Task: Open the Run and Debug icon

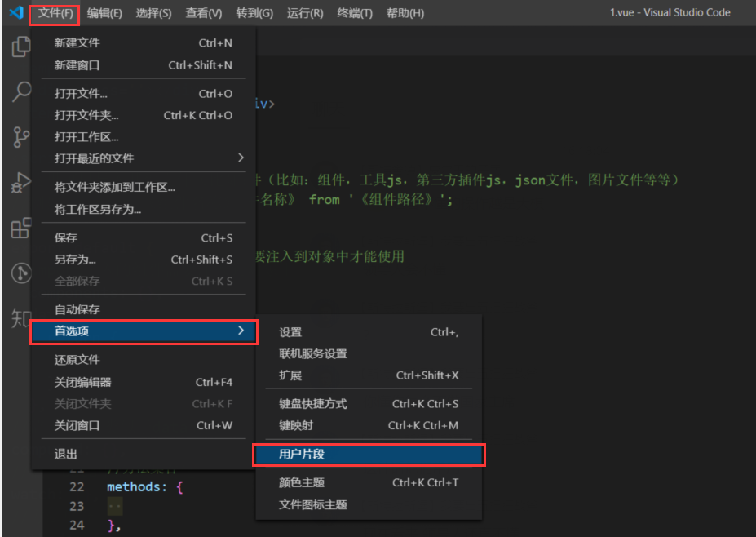Action: pyautogui.click(x=20, y=182)
